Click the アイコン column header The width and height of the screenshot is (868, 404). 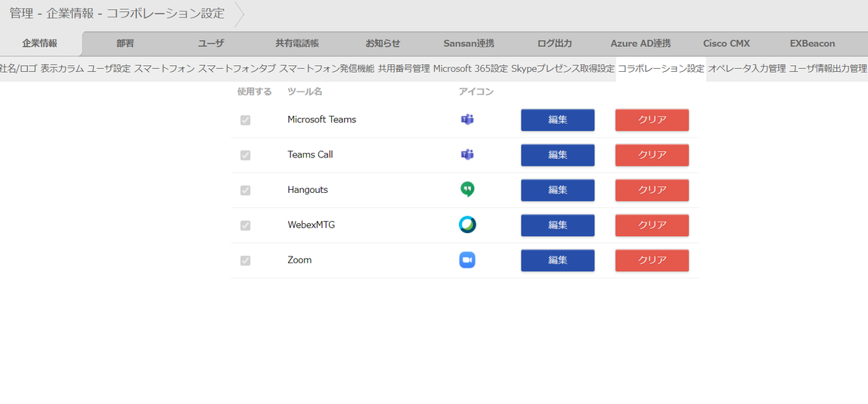pyautogui.click(x=476, y=92)
